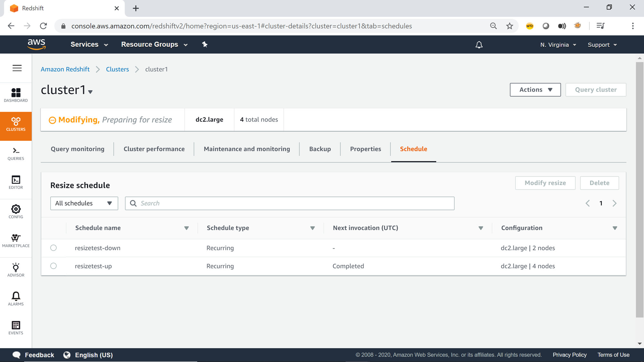Click the Feedback button in footer
This screenshot has width=644, height=362.
33,355
